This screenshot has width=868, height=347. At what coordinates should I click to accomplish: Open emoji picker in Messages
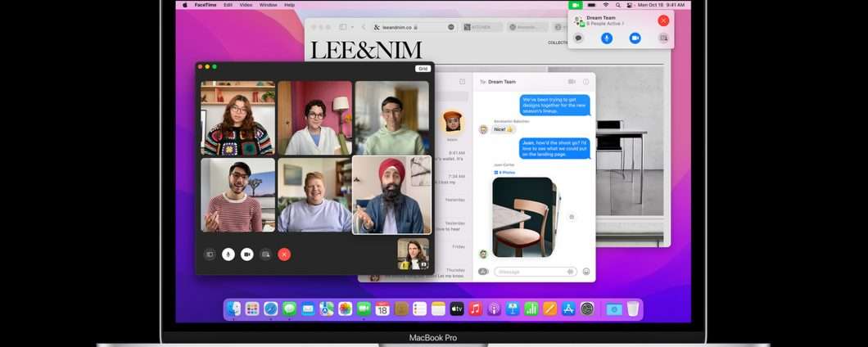coord(586,272)
